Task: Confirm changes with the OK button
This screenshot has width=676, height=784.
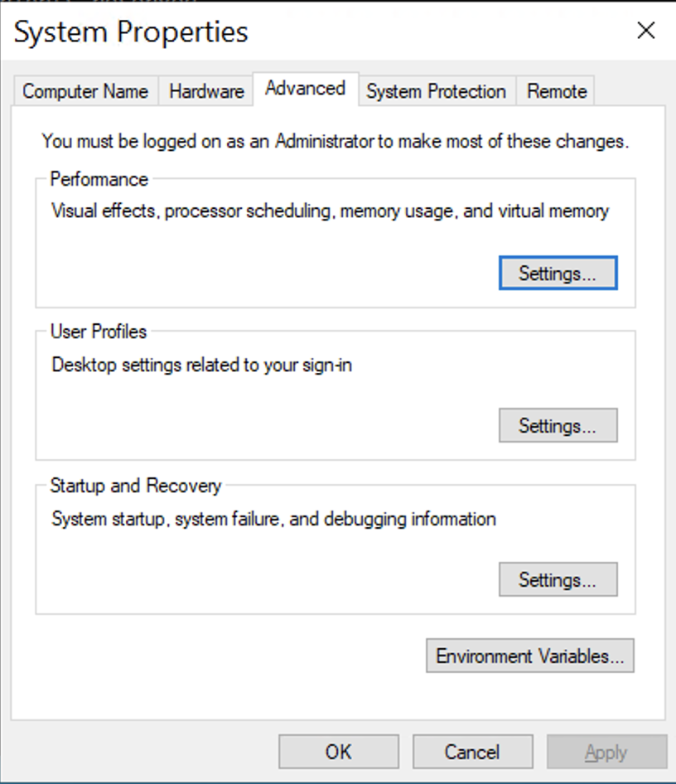Action: (338, 752)
